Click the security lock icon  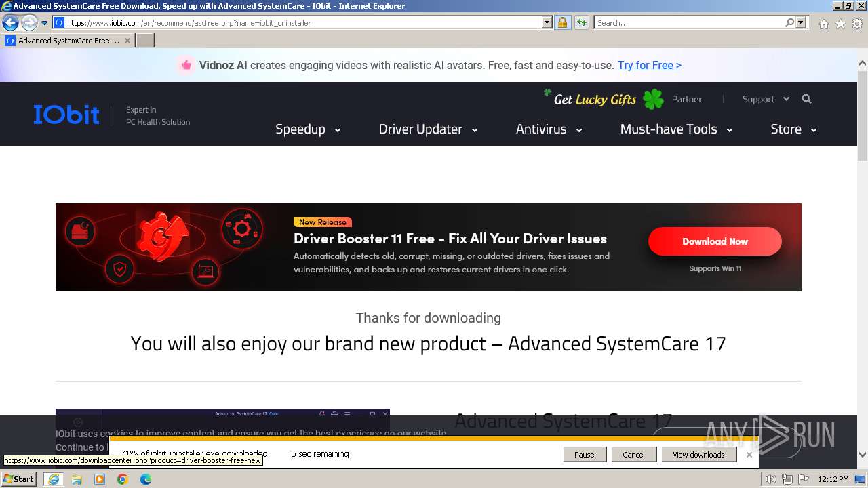[x=562, y=22]
